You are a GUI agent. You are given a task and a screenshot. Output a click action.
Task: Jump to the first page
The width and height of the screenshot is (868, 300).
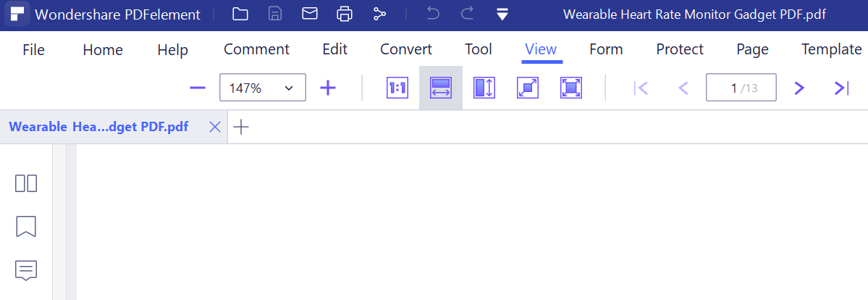641,88
